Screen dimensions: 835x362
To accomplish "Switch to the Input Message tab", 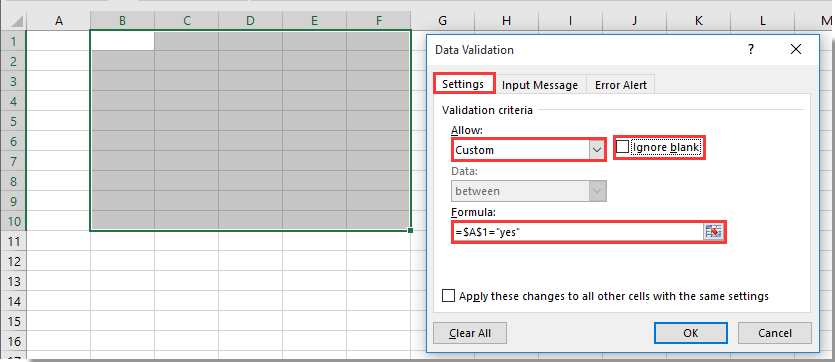I will [x=539, y=85].
